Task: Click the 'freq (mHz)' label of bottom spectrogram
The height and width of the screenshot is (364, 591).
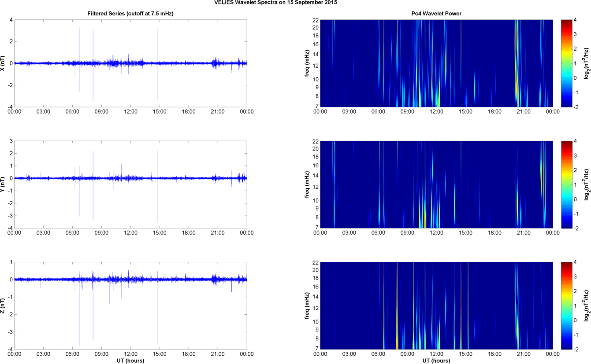Action: [307, 306]
